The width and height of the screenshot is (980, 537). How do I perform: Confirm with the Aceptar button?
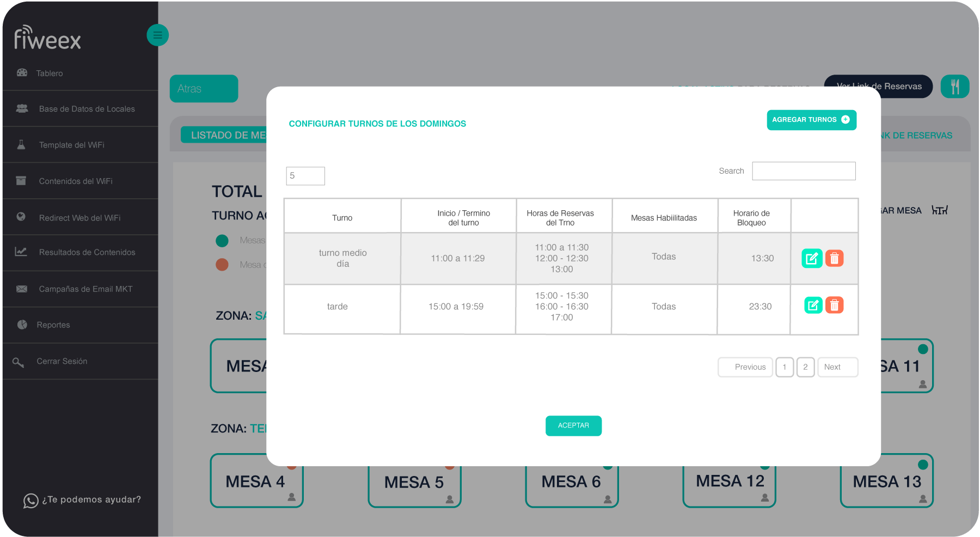coord(573,426)
